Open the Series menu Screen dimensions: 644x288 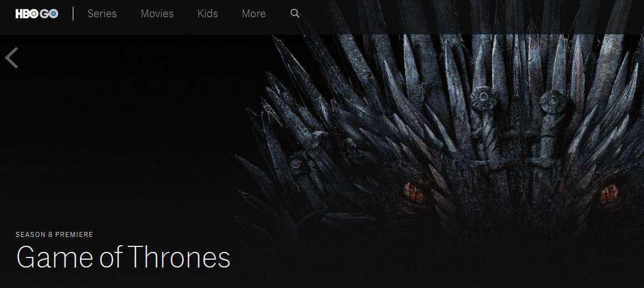102,13
